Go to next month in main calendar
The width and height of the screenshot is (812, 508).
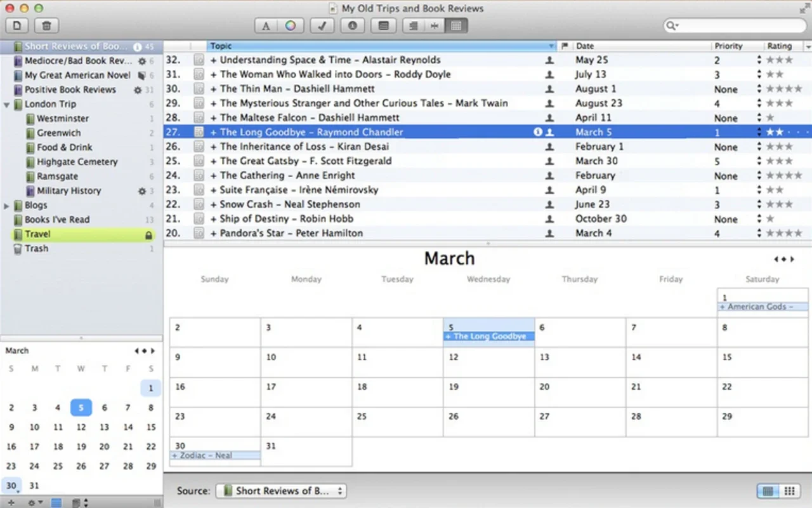coord(792,259)
